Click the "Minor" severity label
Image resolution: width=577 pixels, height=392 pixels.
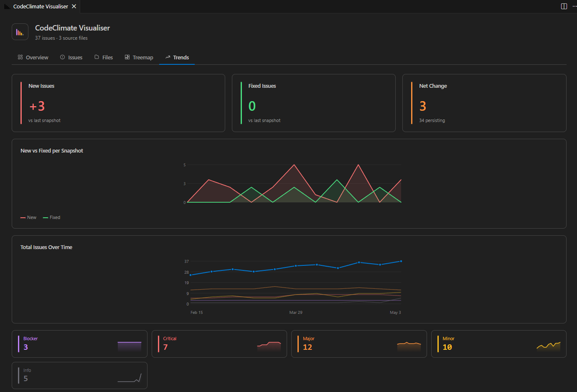click(x=448, y=339)
